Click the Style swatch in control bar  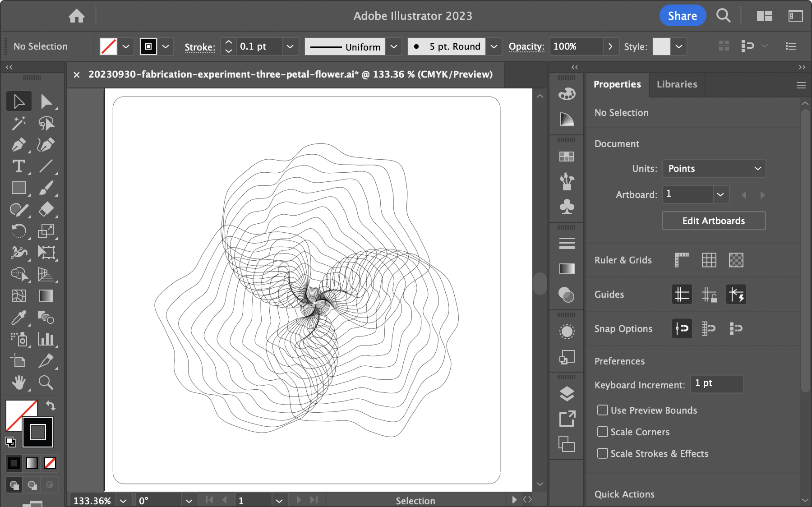[x=661, y=46]
